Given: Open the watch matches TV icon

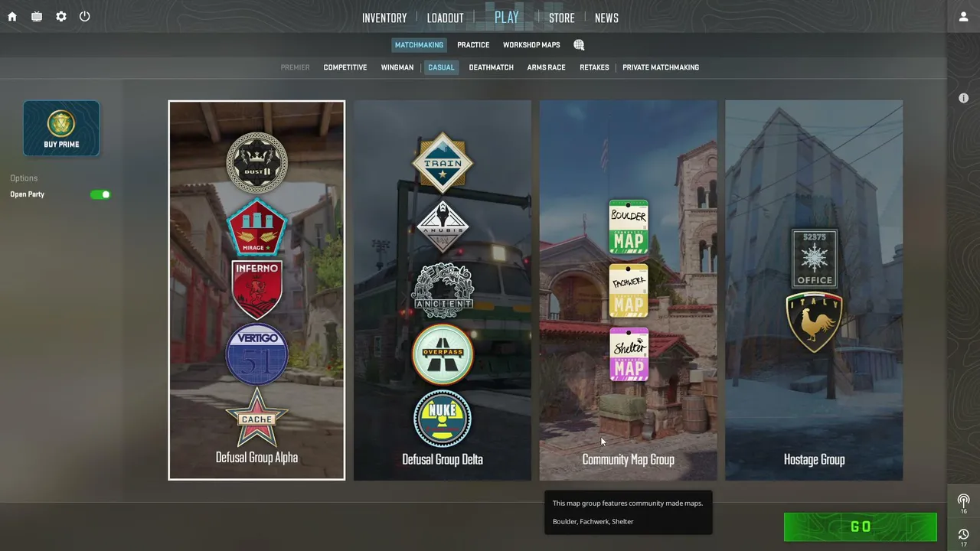Looking at the screenshot, I should point(37,17).
